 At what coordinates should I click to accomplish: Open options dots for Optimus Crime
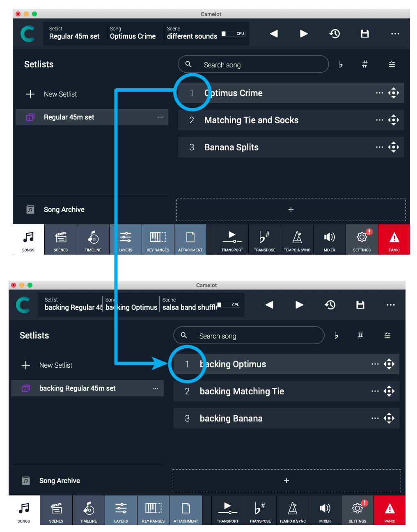coord(380,93)
